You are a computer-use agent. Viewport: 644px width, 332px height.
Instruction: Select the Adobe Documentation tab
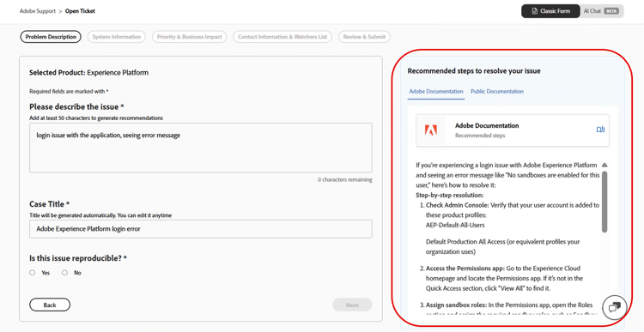[436, 92]
